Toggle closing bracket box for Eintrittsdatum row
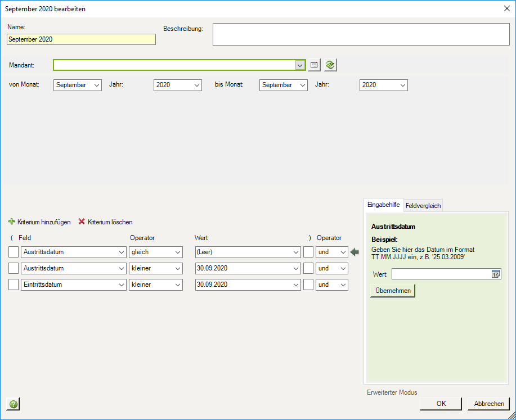Image resolution: width=516 pixels, height=420 pixels. point(308,285)
